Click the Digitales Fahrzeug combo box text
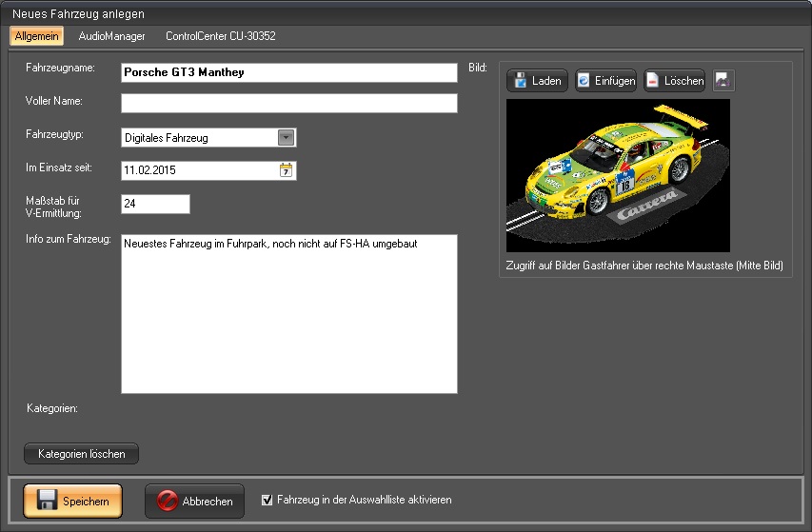This screenshot has height=532, width=812. coord(167,138)
